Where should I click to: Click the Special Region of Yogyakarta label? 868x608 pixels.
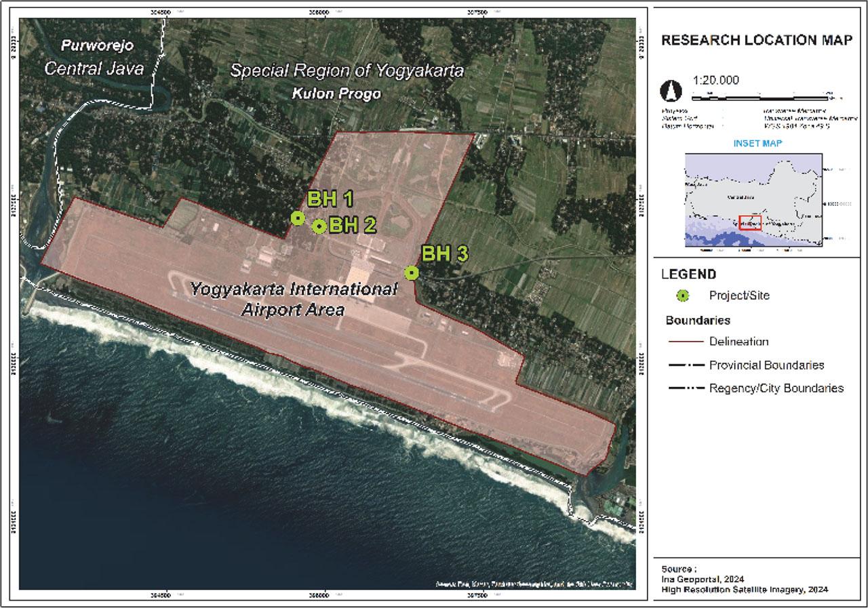[347, 69]
